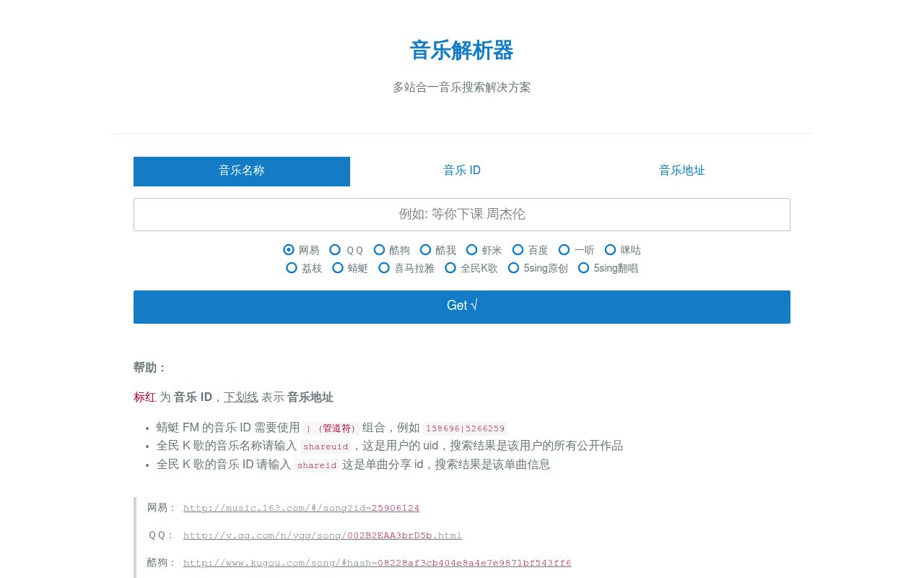Select the 网易 radio button
The height and width of the screenshot is (578, 924).
[x=289, y=250]
